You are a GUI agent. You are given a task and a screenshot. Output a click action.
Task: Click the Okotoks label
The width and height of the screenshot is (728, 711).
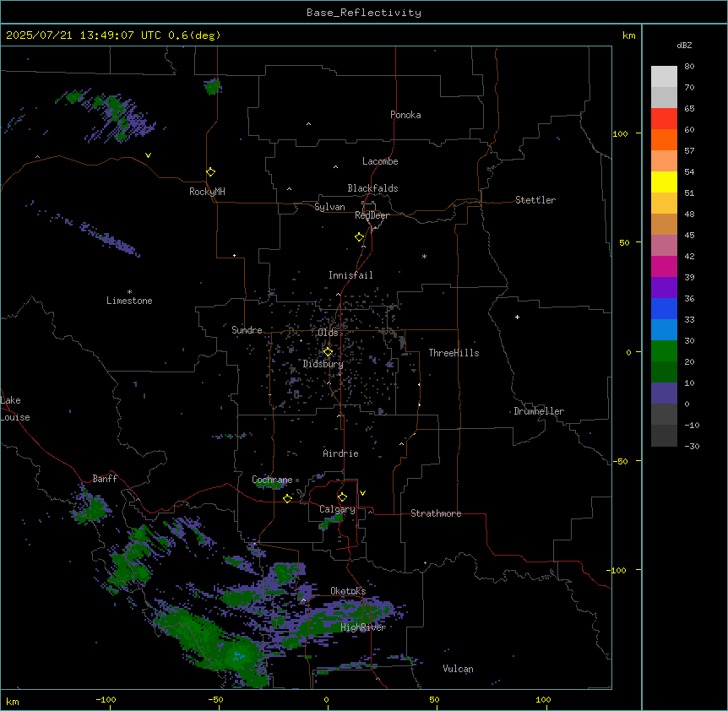348,591
